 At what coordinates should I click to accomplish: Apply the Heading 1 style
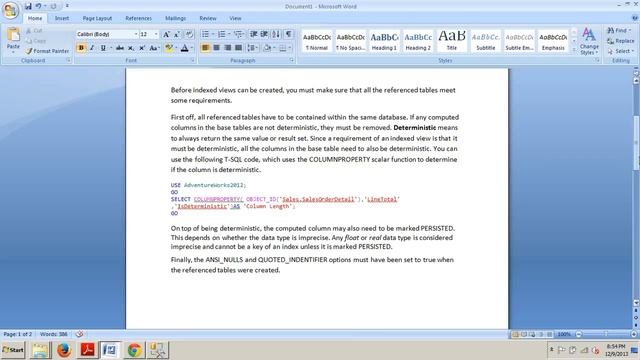pos(384,41)
